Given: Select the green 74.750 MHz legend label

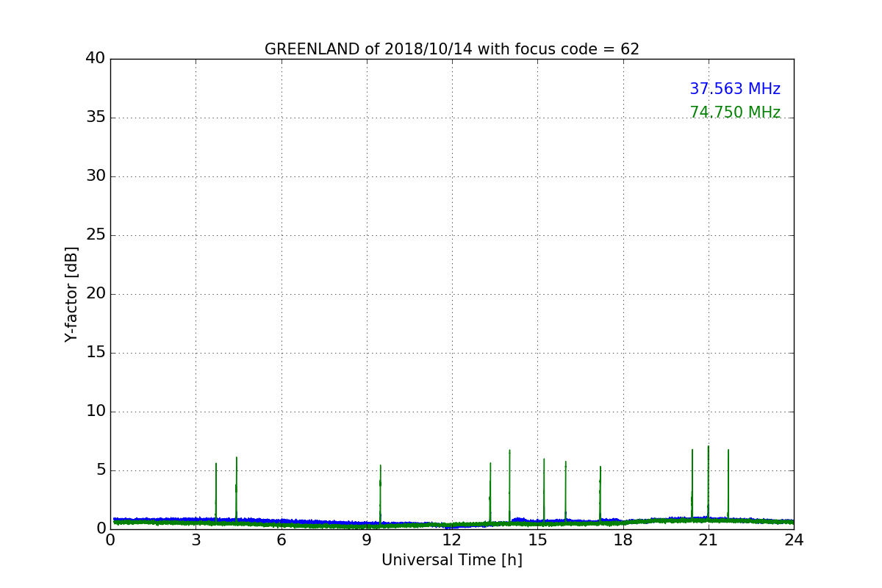Looking at the screenshot, I should coord(735,112).
